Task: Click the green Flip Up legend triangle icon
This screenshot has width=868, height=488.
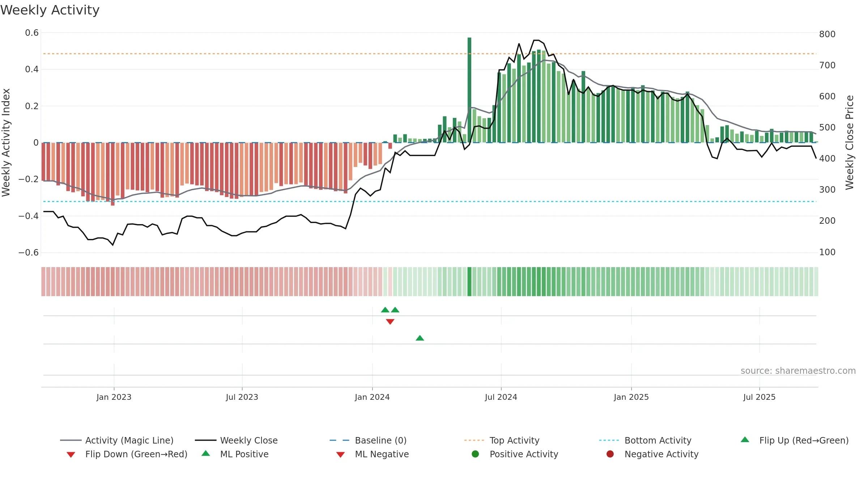Action: point(745,440)
